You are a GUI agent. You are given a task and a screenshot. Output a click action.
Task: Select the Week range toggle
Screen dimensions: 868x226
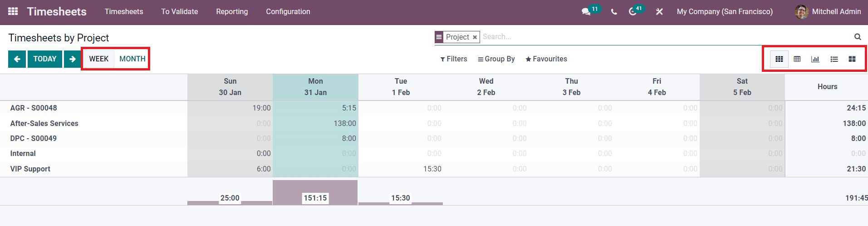(98, 59)
